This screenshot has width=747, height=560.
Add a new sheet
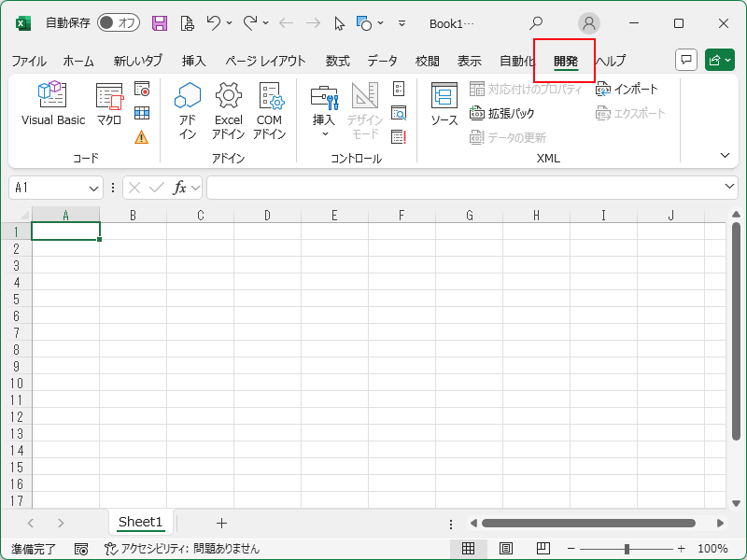tap(221, 524)
